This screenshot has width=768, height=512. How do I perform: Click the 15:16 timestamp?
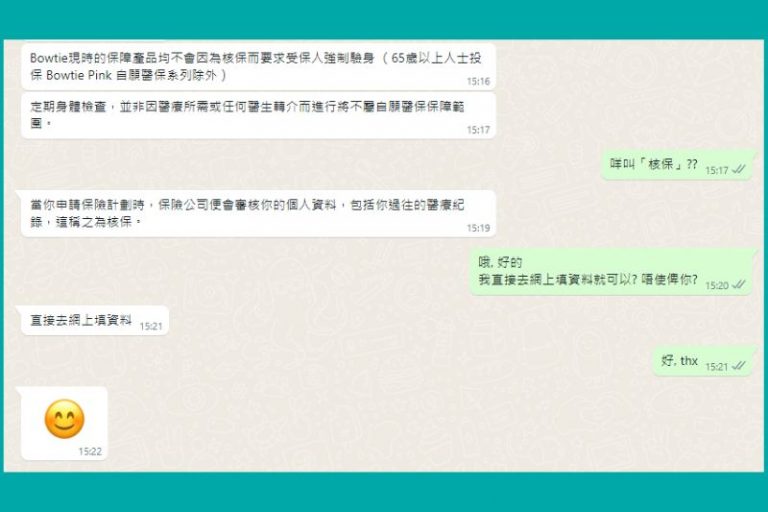pos(478,81)
